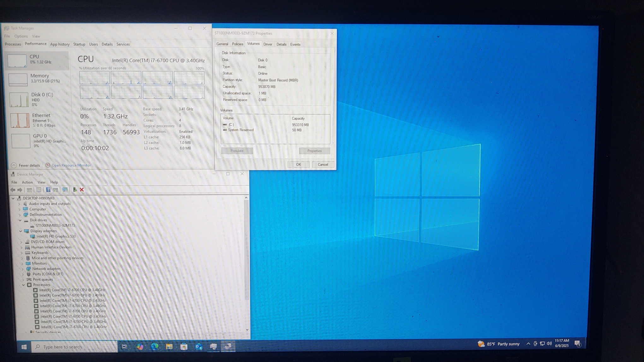Click the red X uninstall device icon
This screenshot has height=362, width=644.
click(82, 190)
